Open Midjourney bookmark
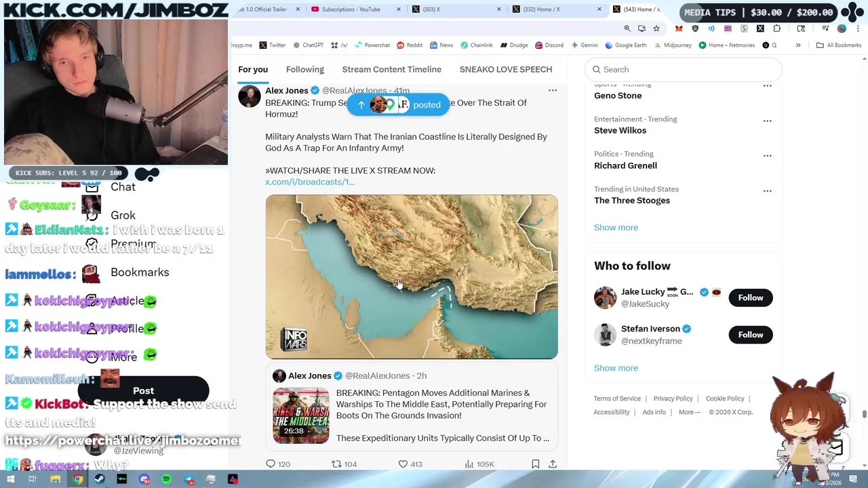Image resolution: width=868 pixels, height=488 pixels. pyautogui.click(x=672, y=45)
